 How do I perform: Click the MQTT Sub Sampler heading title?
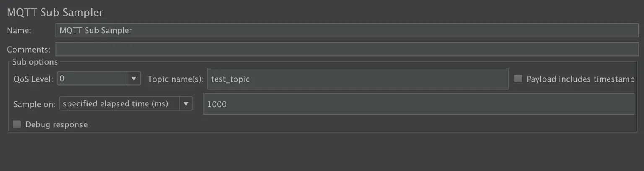pyautogui.click(x=55, y=13)
